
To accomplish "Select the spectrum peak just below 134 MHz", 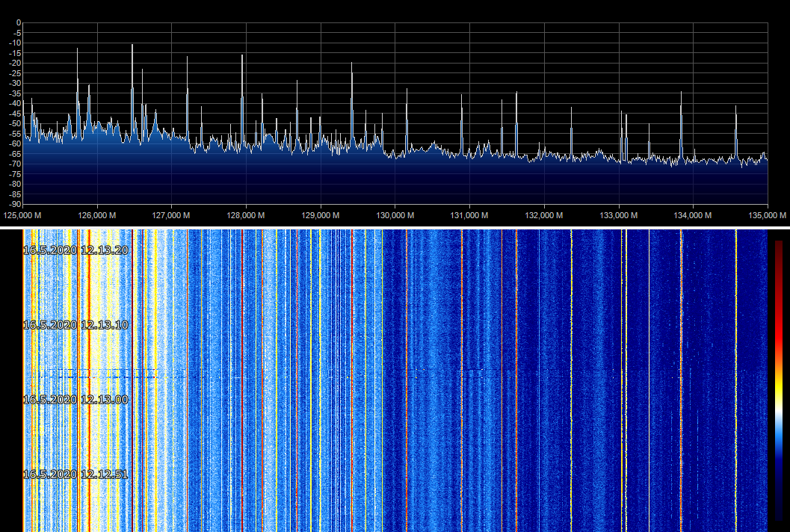I will pos(681,94).
